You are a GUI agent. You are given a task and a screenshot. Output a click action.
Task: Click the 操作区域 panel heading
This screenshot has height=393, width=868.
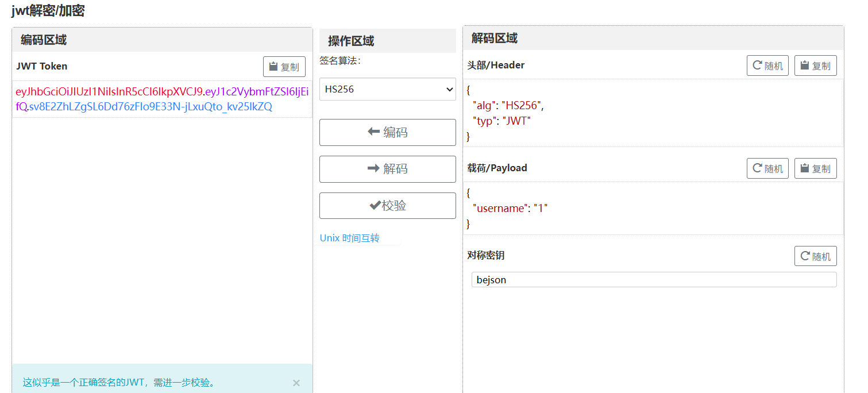tap(351, 41)
